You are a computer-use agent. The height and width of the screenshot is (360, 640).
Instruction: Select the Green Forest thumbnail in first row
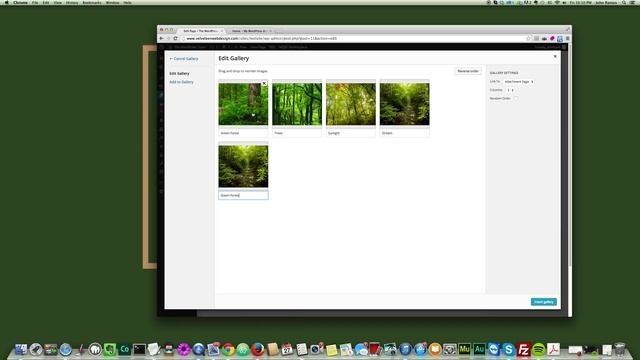243,104
